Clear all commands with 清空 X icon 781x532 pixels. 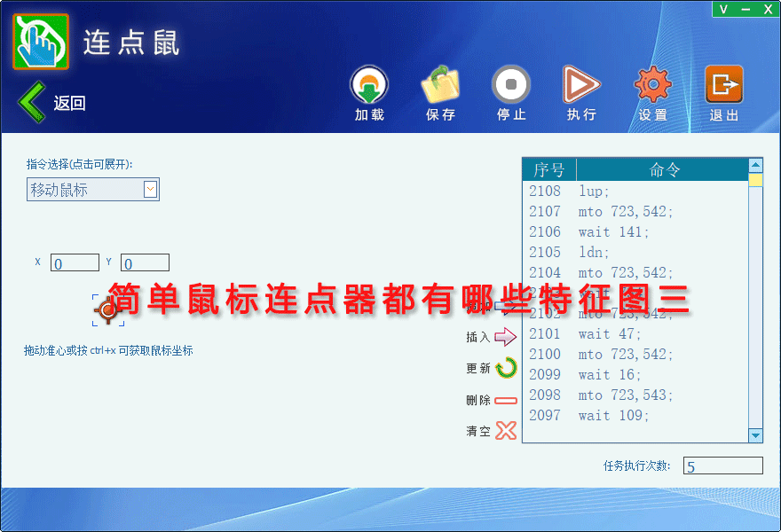click(506, 431)
